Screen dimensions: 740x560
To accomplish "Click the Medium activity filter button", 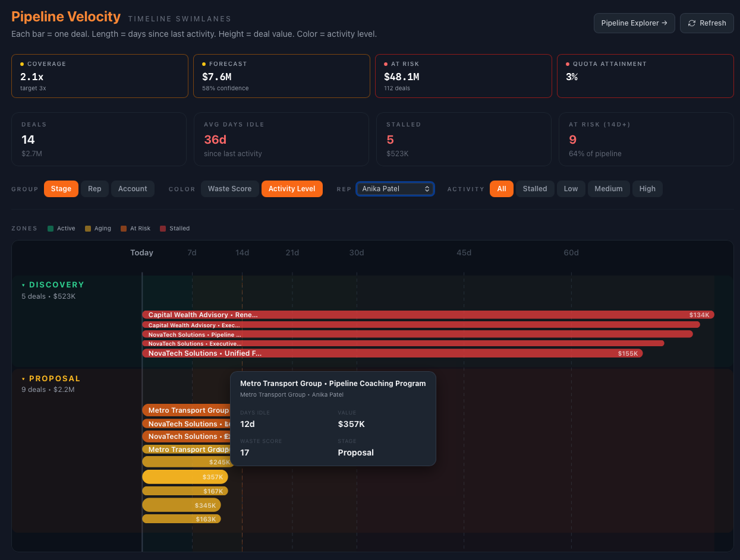I will pos(608,189).
